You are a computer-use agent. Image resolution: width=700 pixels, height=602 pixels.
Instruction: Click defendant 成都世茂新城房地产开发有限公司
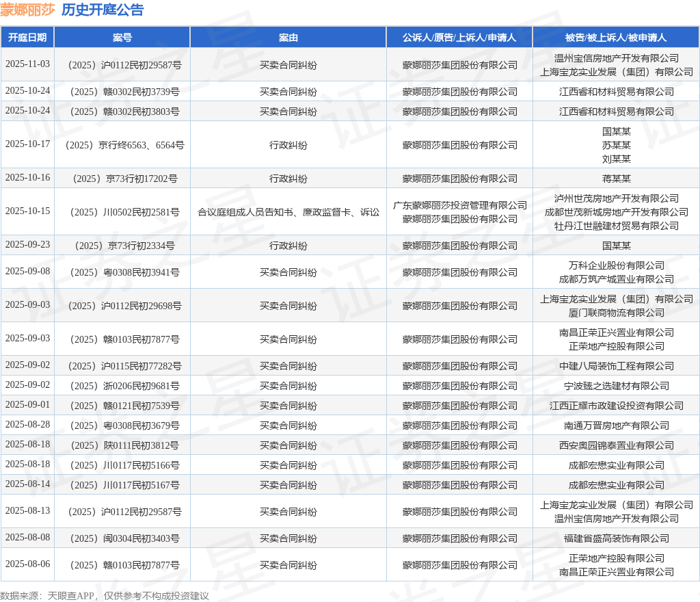(x=617, y=212)
